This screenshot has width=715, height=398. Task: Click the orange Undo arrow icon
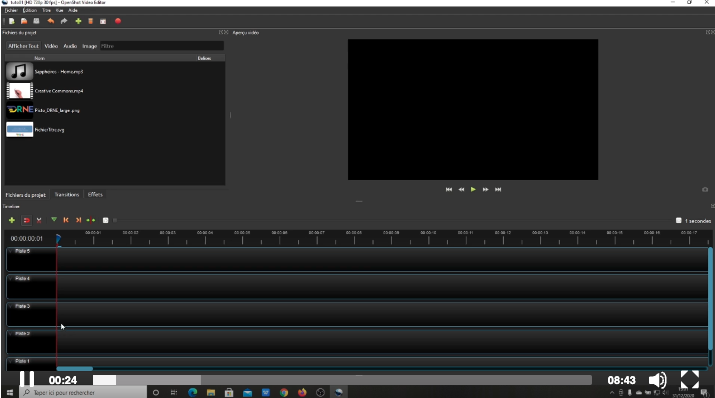coord(51,21)
